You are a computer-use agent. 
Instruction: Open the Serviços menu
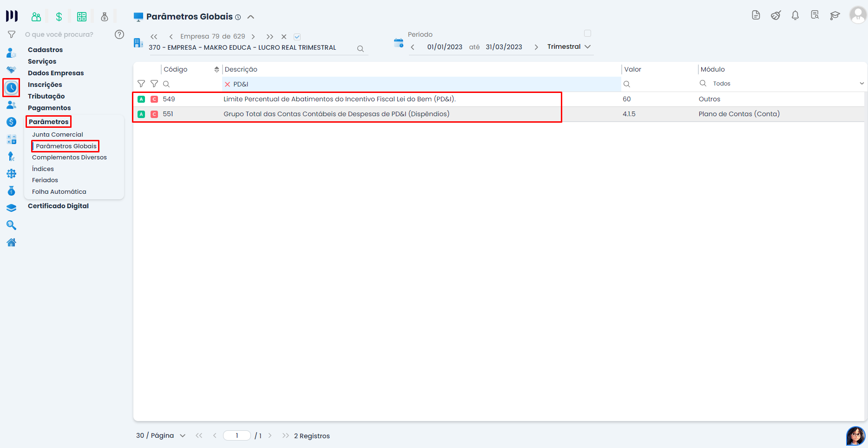click(42, 61)
